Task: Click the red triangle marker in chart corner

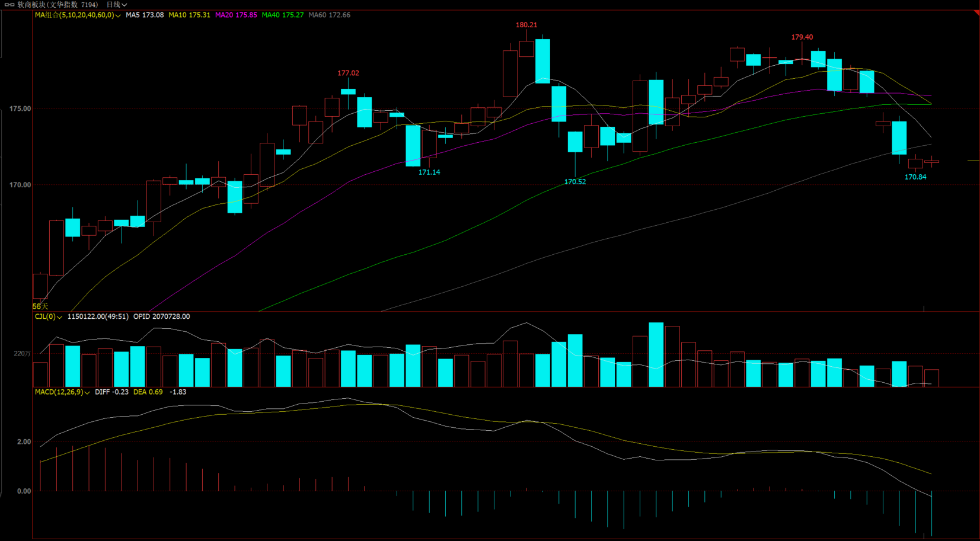Action: (977, 13)
